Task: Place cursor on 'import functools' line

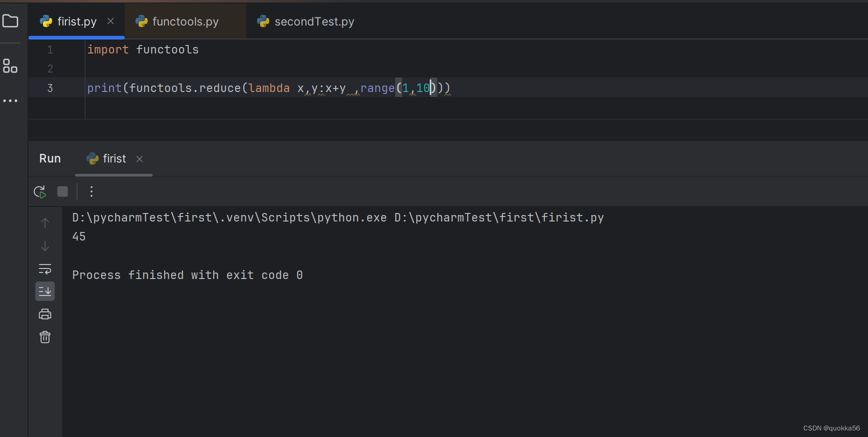Action: click(143, 49)
